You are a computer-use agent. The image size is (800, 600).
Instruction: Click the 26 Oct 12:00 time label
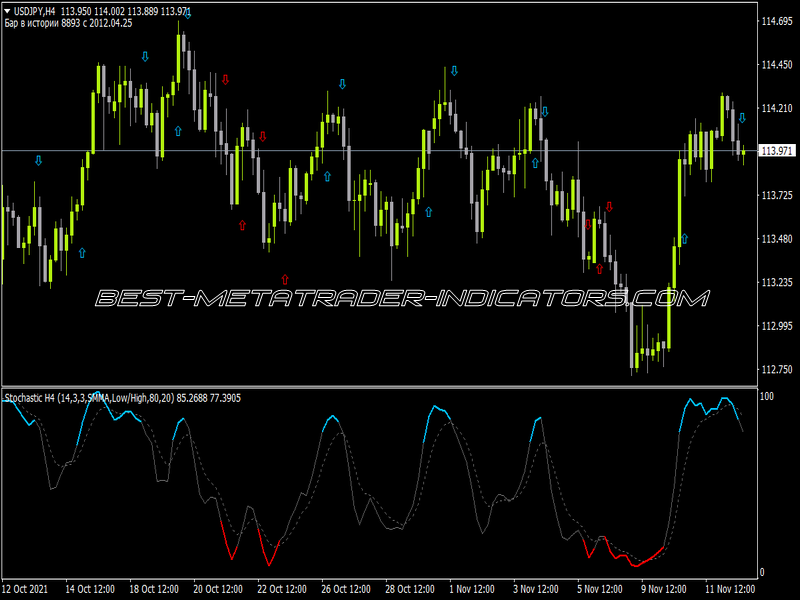[346, 589]
